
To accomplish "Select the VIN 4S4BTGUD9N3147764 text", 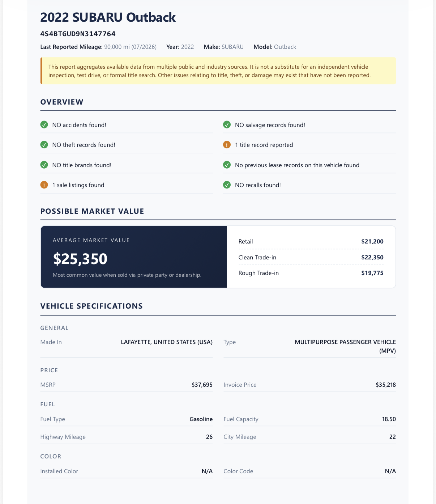I will tap(78, 34).
